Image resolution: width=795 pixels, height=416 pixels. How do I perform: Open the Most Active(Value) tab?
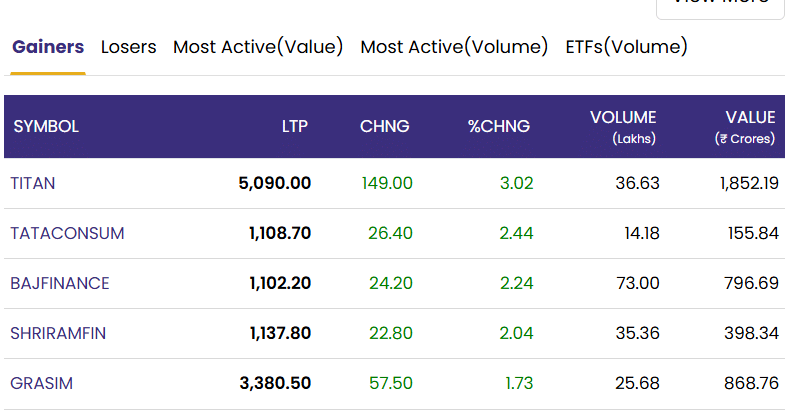pyautogui.click(x=258, y=47)
